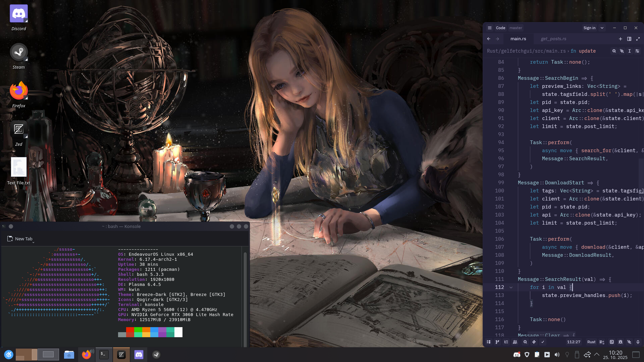Open the editor controls sliders icon
Viewport: 644px width, 362px height.
(637, 51)
